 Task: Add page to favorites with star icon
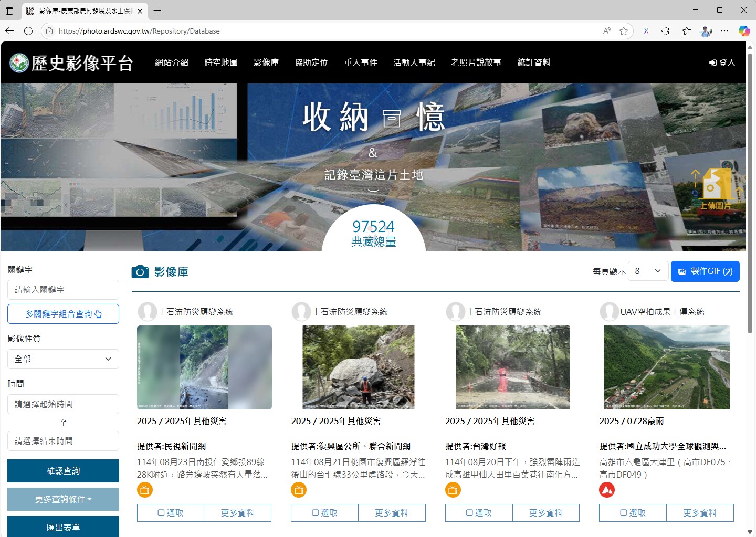624,31
